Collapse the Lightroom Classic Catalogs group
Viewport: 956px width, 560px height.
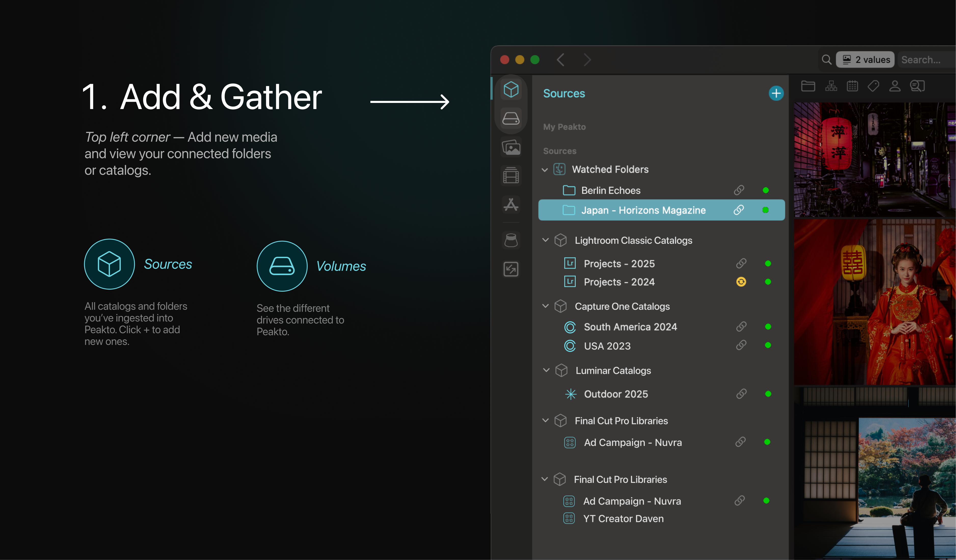546,240
